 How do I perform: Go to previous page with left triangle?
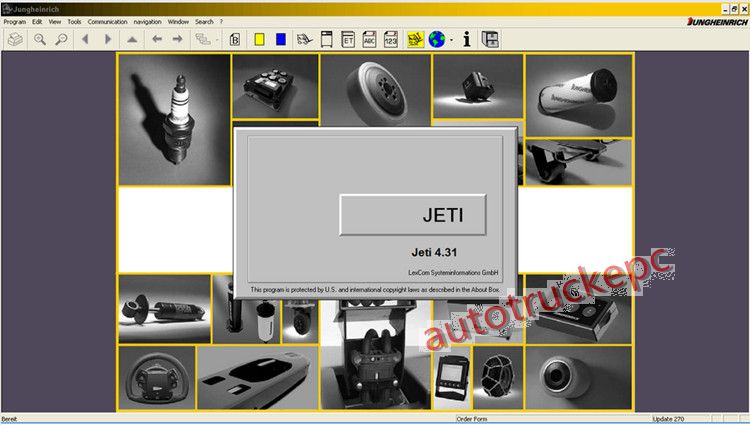(x=85, y=39)
